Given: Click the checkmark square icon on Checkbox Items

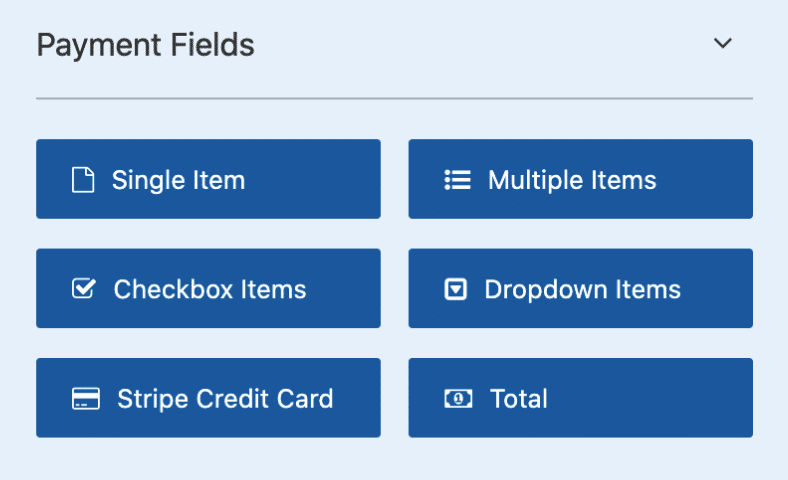Looking at the screenshot, I should tap(83, 289).
